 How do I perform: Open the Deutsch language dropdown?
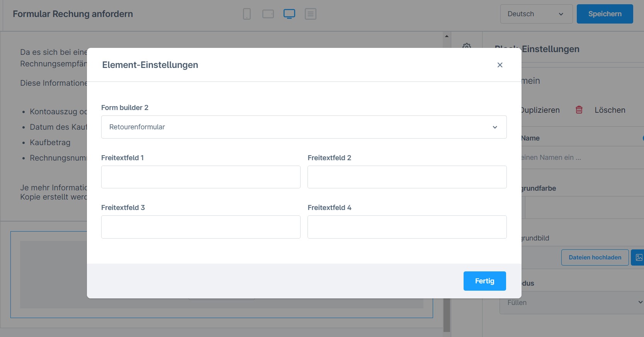[536, 14]
